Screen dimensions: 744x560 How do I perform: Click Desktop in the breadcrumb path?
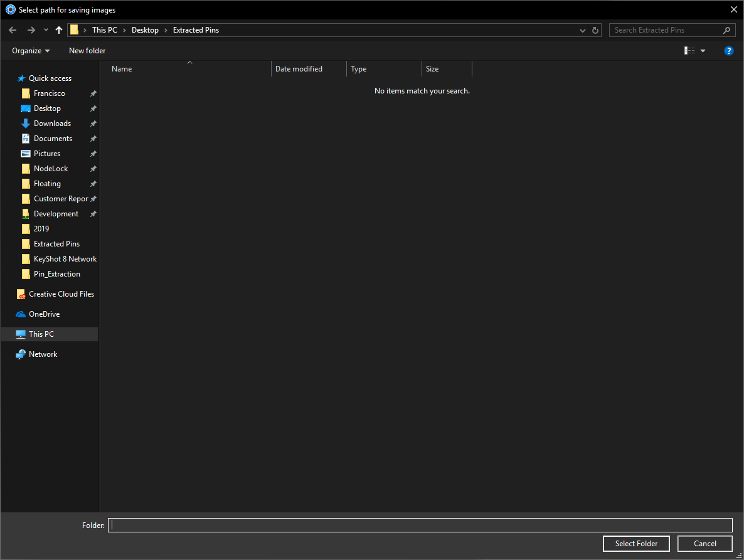pyautogui.click(x=145, y=29)
